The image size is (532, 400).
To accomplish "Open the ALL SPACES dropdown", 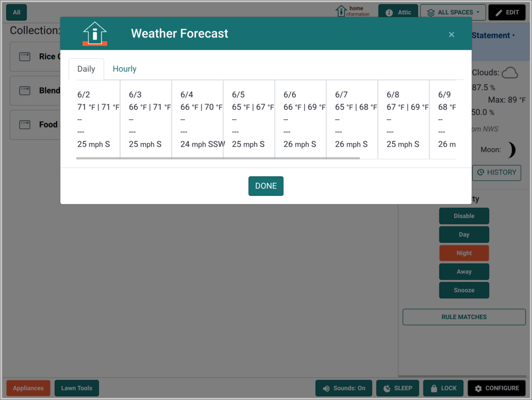I will click(453, 12).
